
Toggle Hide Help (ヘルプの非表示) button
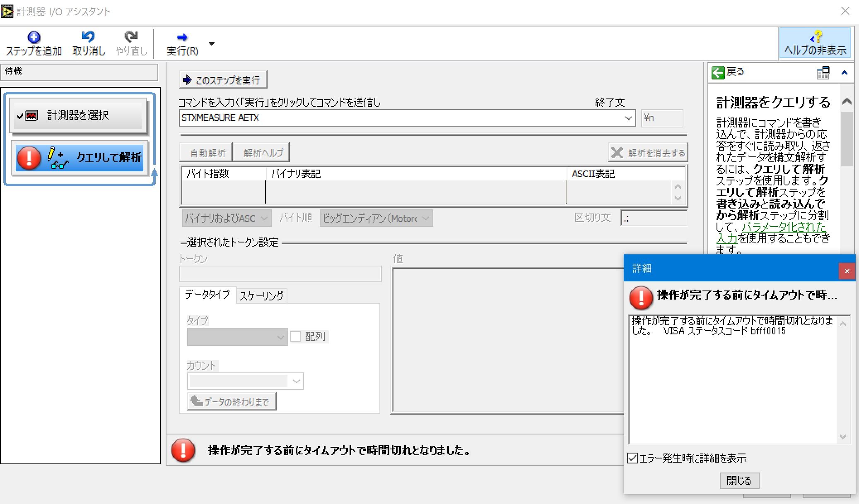click(x=815, y=43)
